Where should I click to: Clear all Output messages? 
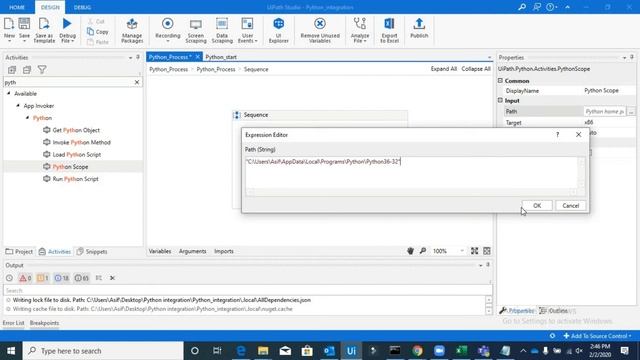tap(112, 278)
